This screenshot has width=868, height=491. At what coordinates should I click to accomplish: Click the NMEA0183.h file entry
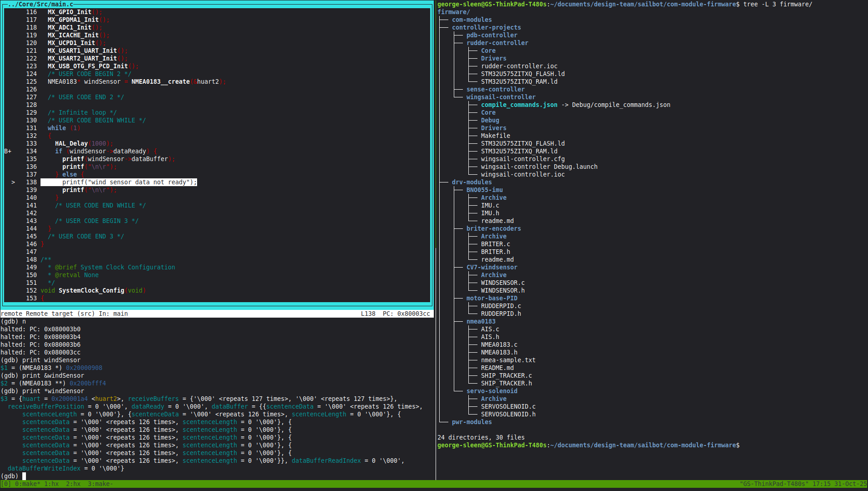point(499,352)
